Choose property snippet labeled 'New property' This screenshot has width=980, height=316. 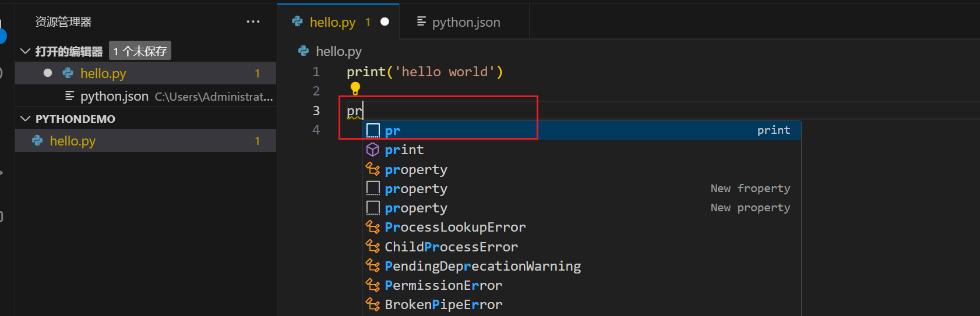[581, 208]
